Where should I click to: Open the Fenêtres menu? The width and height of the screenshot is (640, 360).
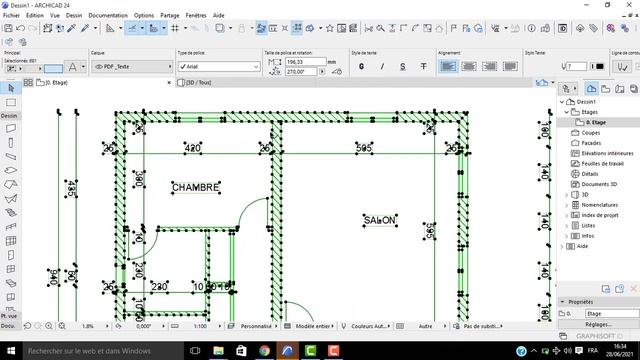tap(196, 15)
